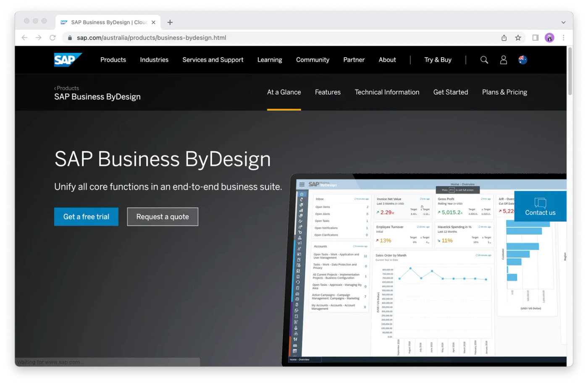Switch to the Features tab
Image resolution: width=588 pixels, height=385 pixels.
(328, 92)
